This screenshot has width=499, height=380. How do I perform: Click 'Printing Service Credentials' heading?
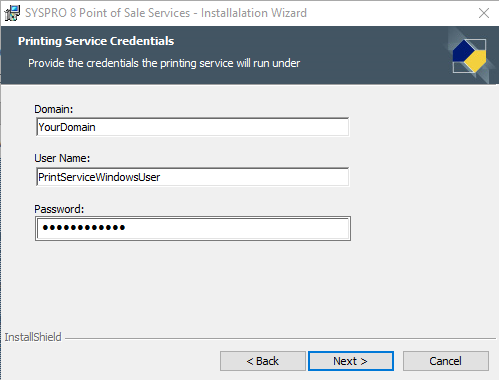[x=96, y=41]
